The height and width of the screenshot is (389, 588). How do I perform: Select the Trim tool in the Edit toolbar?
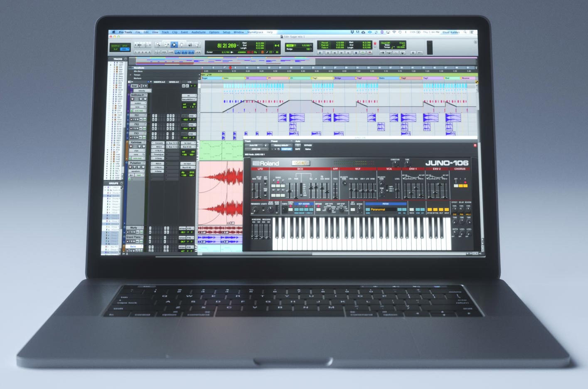167,45
